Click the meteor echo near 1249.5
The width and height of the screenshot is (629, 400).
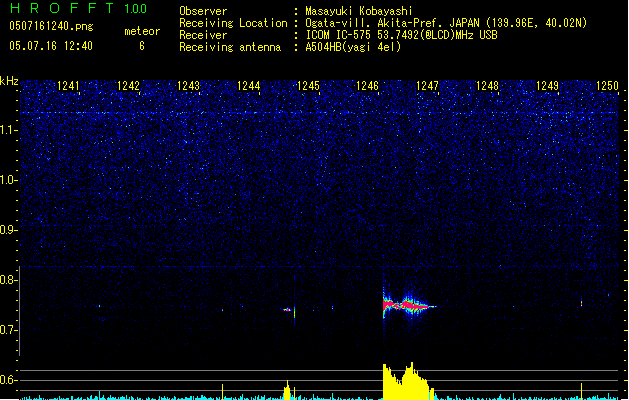[x=581, y=303]
